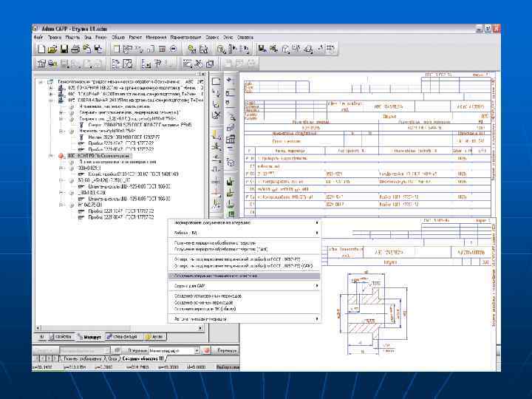Click the red ball icon of the КОНТРОЛЬ operation

point(61,156)
